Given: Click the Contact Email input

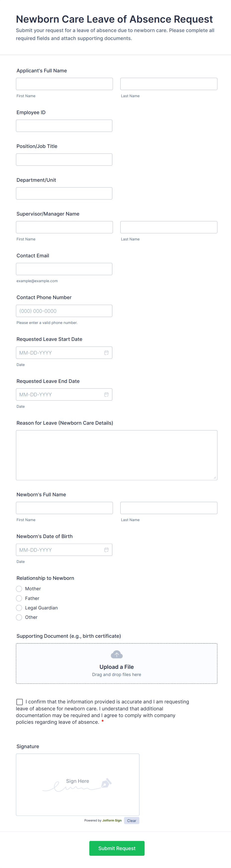Looking at the screenshot, I should tap(64, 269).
